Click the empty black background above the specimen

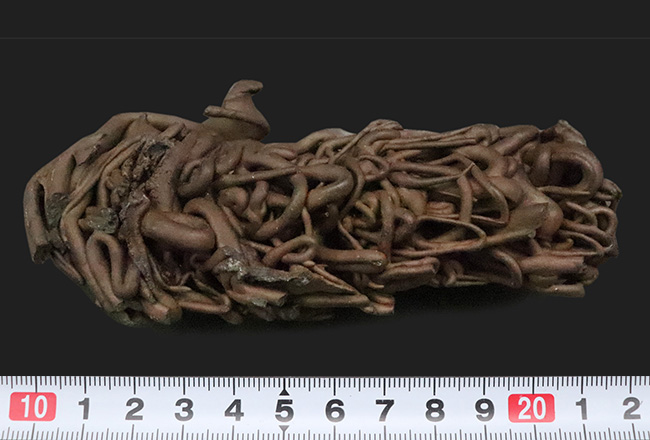click(400, 70)
